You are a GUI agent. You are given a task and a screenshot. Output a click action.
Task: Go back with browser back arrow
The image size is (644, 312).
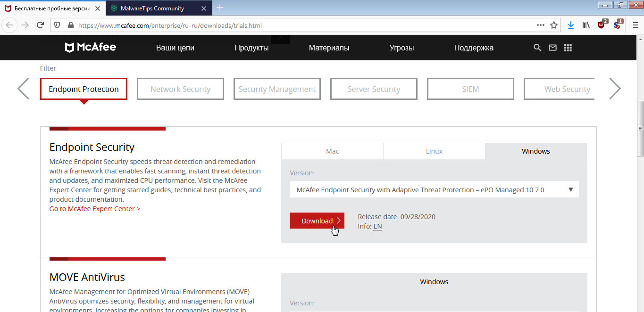click(9, 25)
